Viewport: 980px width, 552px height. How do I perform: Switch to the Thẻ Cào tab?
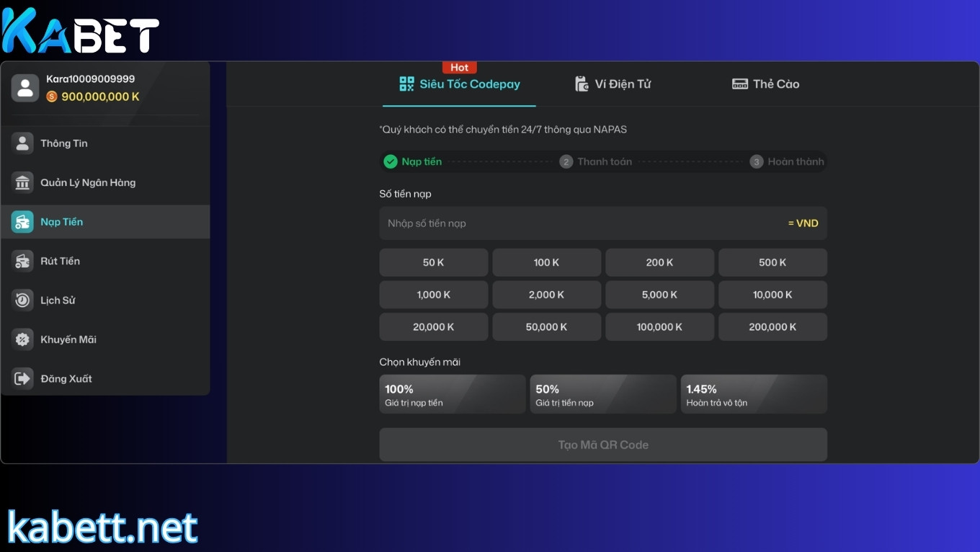pos(765,84)
